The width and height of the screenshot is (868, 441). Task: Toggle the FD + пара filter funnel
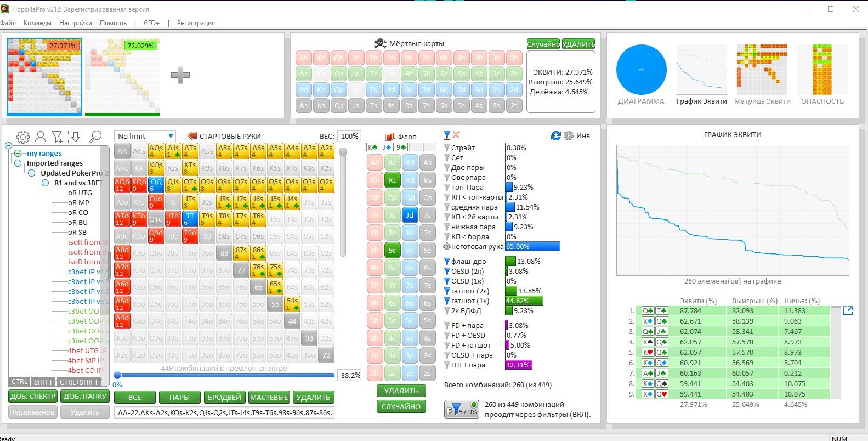tap(447, 326)
